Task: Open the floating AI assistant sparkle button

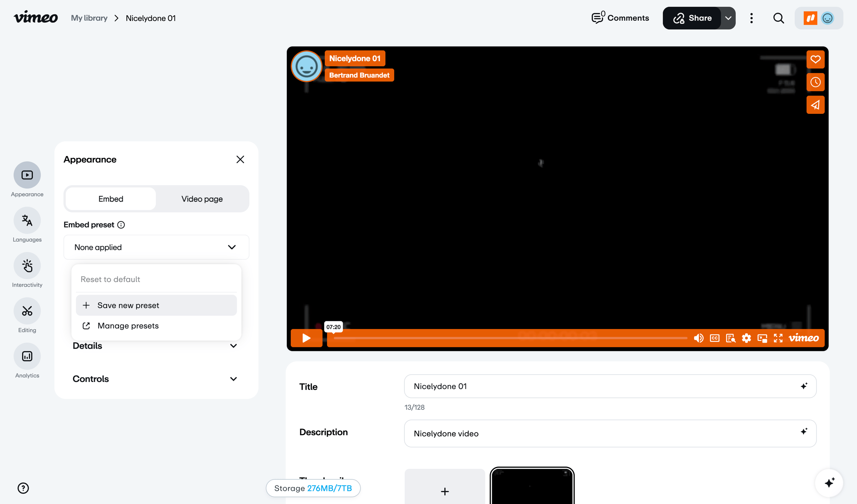Action: point(829,483)
